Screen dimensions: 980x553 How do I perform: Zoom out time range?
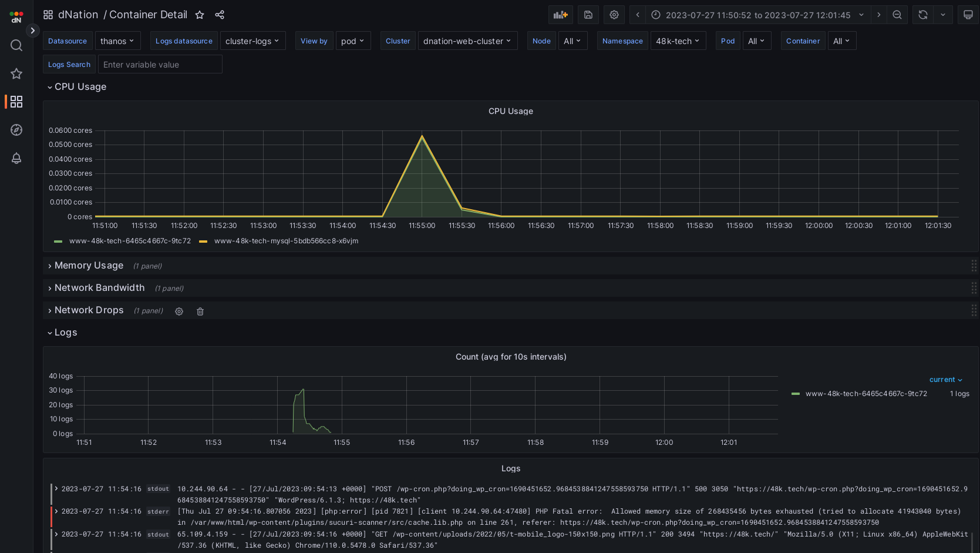[897, 15]
